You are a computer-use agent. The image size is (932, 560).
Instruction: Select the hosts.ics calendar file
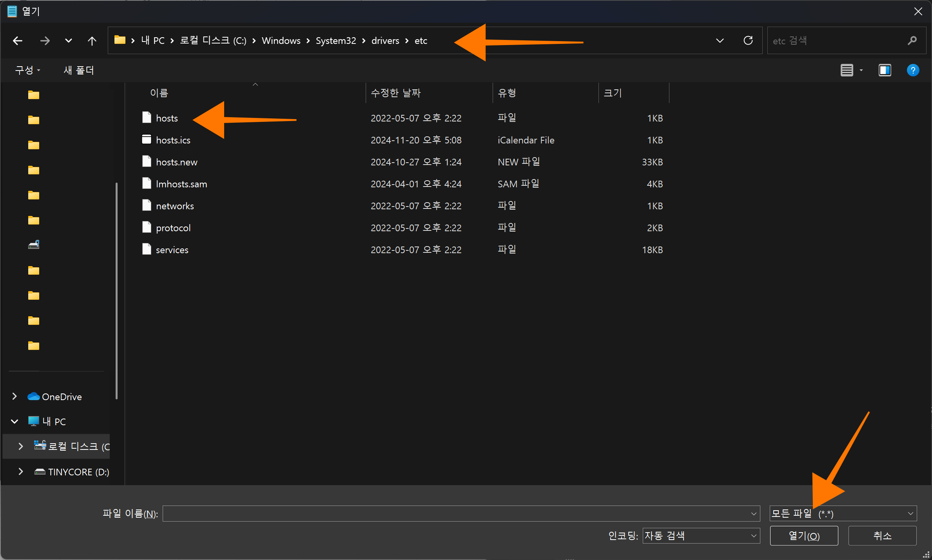pyautogui.click(x=173, y=140)
